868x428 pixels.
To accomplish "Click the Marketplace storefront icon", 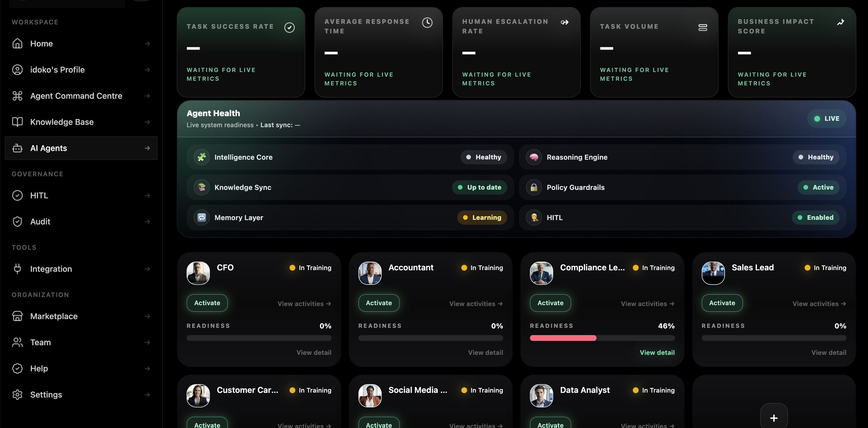I will pos(17,316).
